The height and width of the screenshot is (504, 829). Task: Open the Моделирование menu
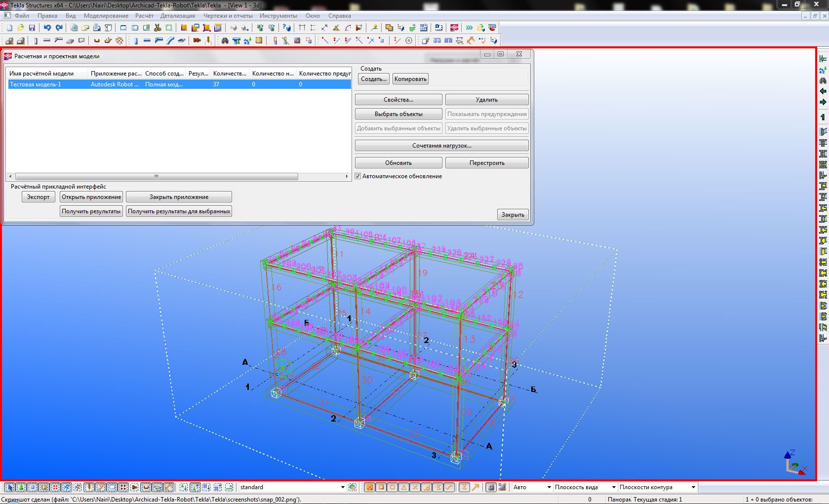click(106, 16)
